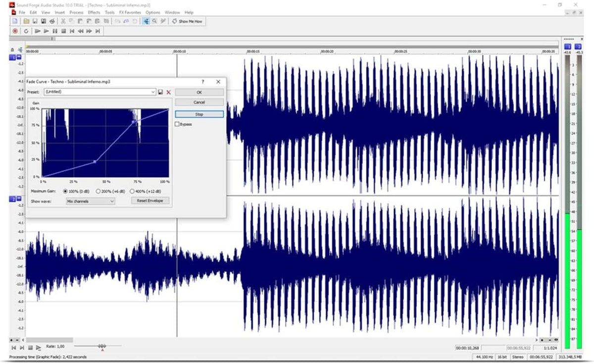Click the Redo toolbar icon
Viewport: 594px width, 364px height.
point(126,21)
